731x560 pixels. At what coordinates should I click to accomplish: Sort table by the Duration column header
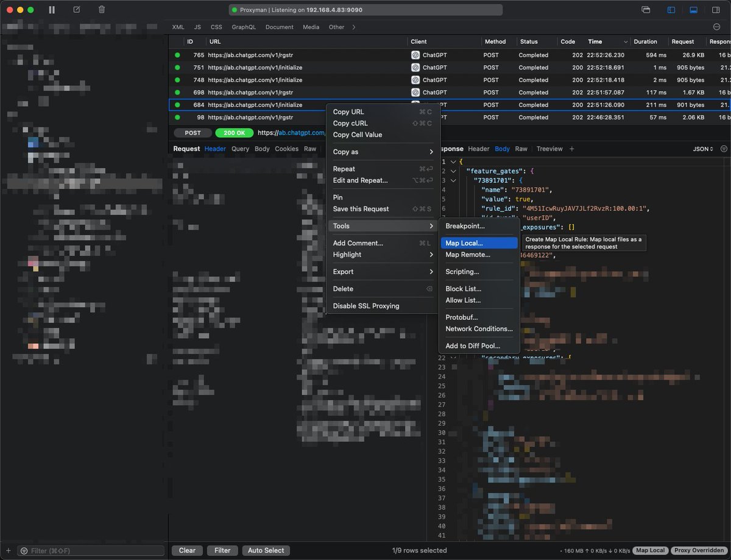645,41
